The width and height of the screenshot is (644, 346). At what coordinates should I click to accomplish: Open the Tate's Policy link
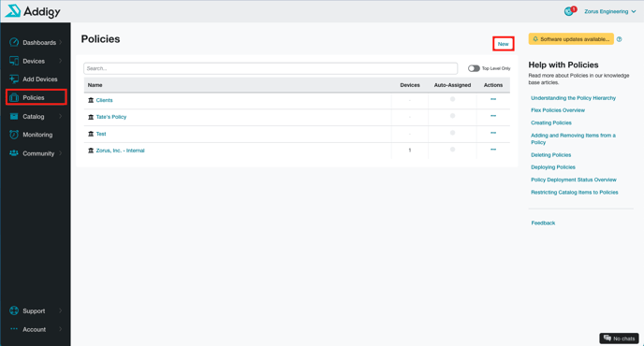point(111,117)
